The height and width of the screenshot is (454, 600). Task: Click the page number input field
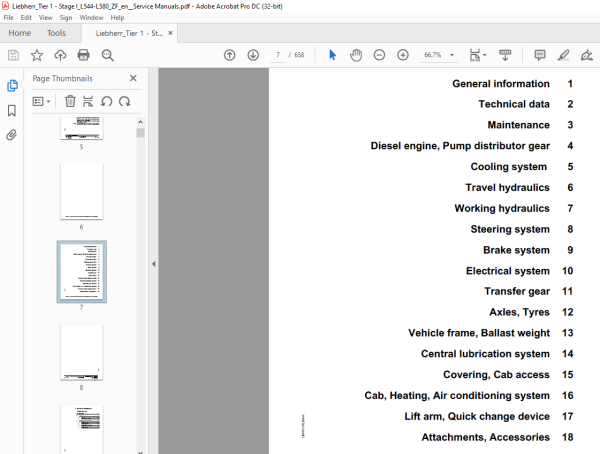(278, 55)
